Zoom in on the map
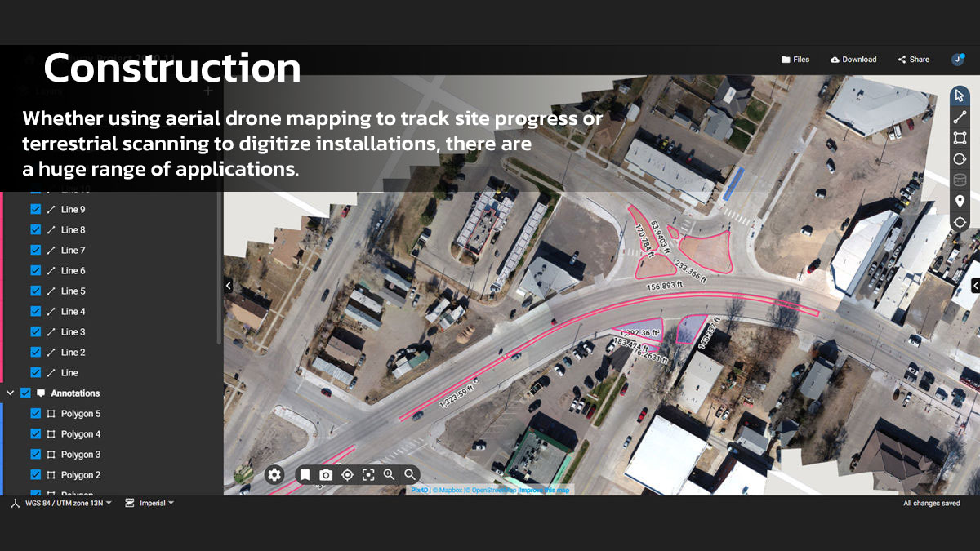 [389, 474]
